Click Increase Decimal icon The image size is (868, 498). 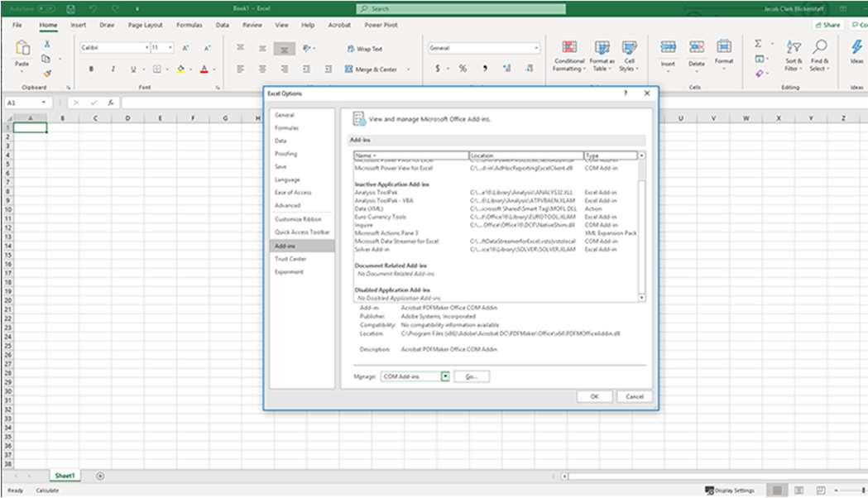pos(507,69)
